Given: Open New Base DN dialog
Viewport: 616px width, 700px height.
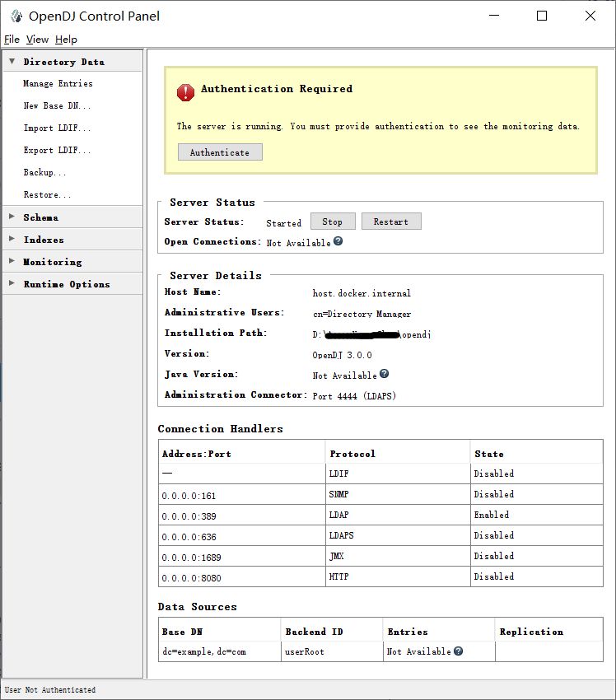Looking at the screenshot, I should 57,105.
